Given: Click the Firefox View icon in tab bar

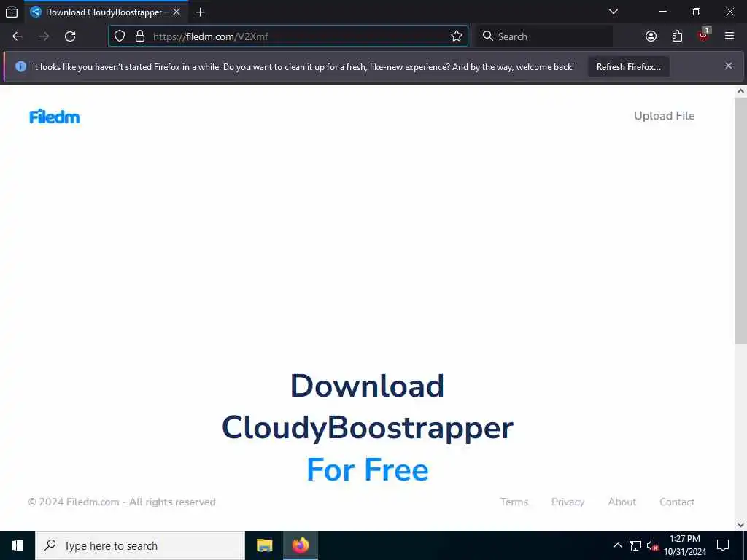Looking at the screenshot, I should coord(12,12).
